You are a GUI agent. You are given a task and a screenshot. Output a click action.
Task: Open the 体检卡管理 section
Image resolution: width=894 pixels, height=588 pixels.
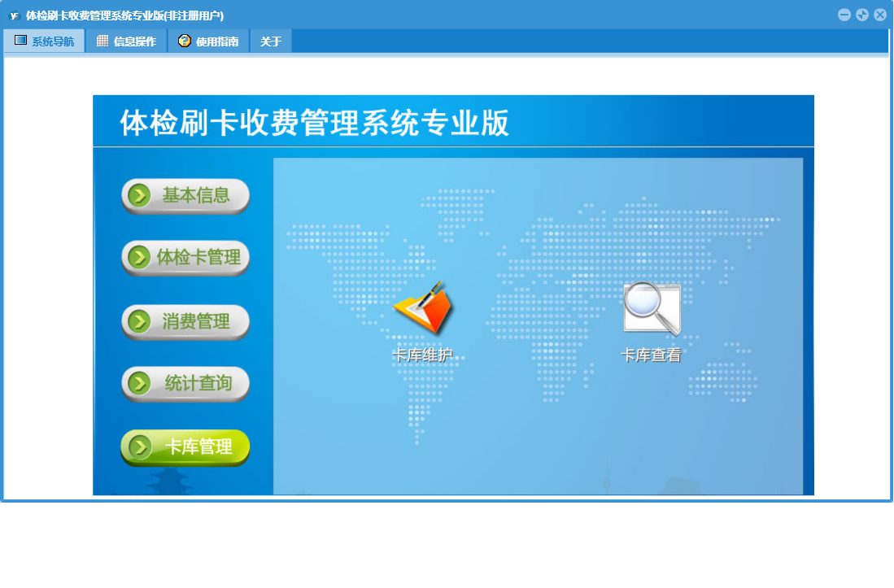(185, 258)
